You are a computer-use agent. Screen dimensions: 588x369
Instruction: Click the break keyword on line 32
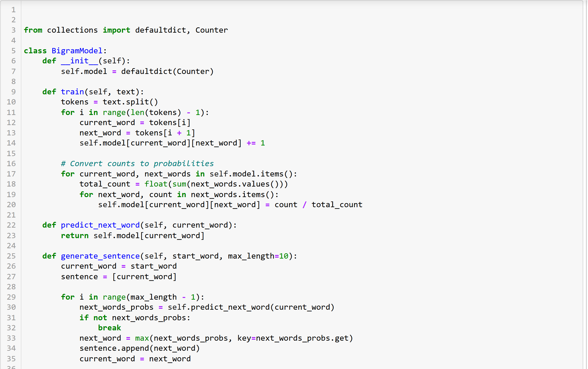coord(109,327)
